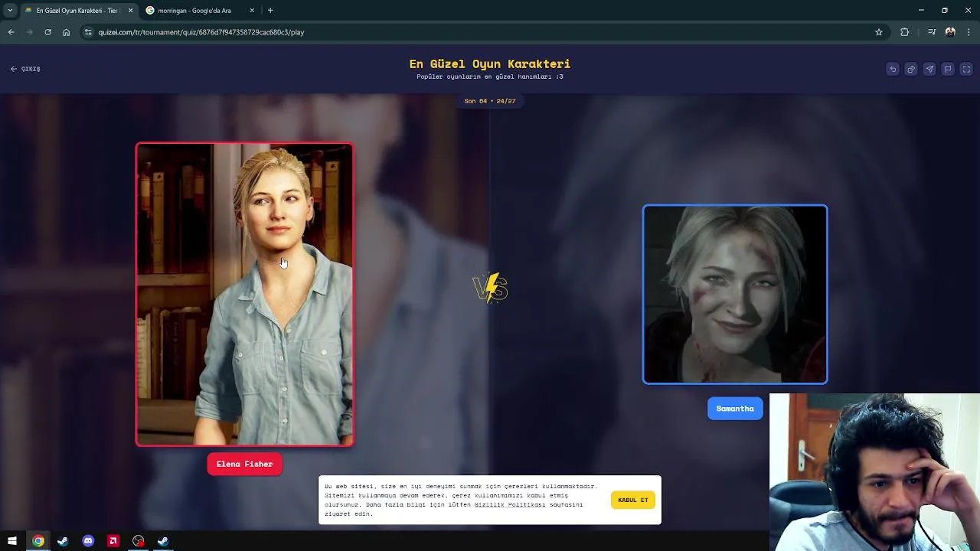The image size is (980, 551).
Task: Open Discord from the taskbar
Action: pyautogui.click(x=88, y=541)
